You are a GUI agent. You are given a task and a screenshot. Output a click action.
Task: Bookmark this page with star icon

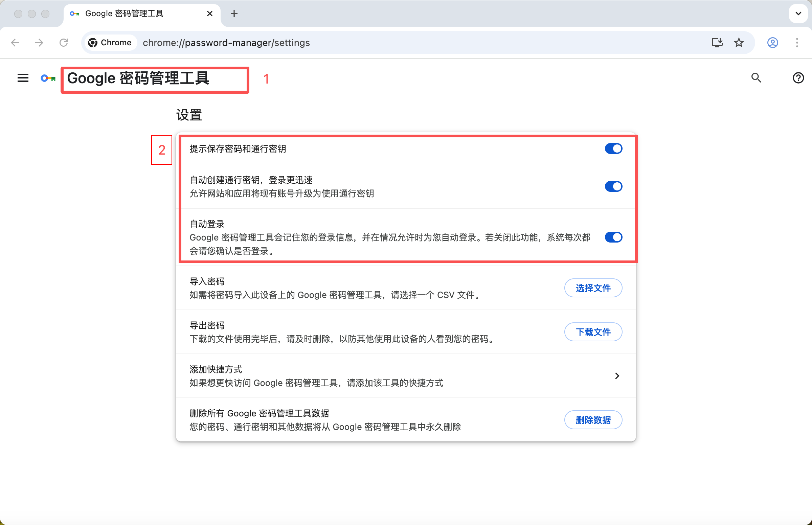click(x=738, y=43)
